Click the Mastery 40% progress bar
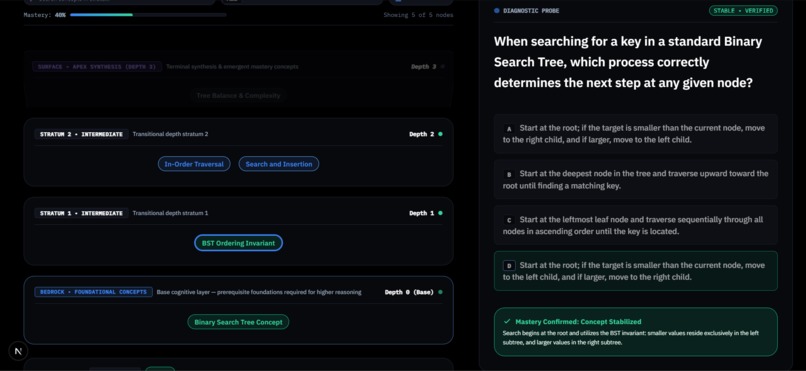Screen dimensions: 806x371 (x=148, y=15)
